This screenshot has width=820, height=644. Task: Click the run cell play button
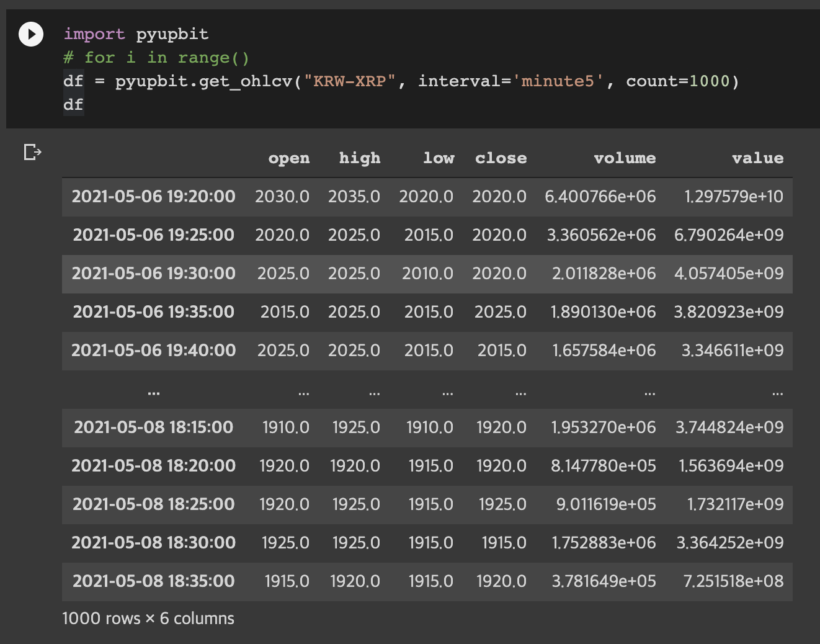[30, 34]
